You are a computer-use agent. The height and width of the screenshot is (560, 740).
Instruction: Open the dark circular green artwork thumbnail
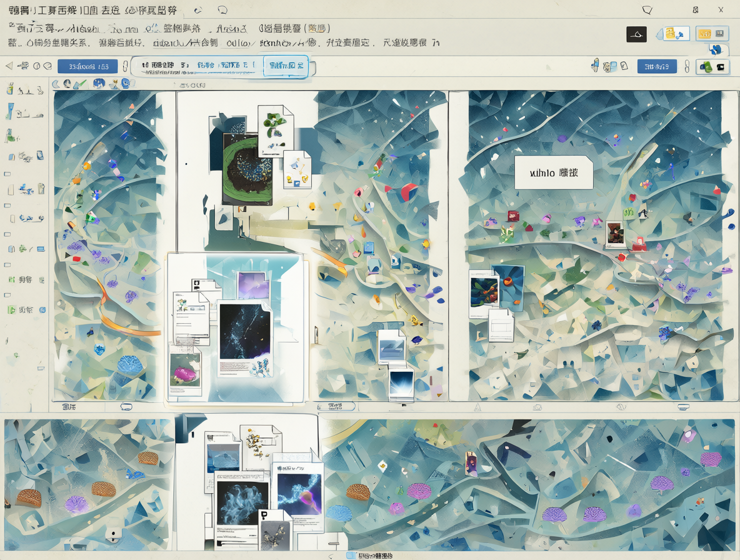[247, 169]
